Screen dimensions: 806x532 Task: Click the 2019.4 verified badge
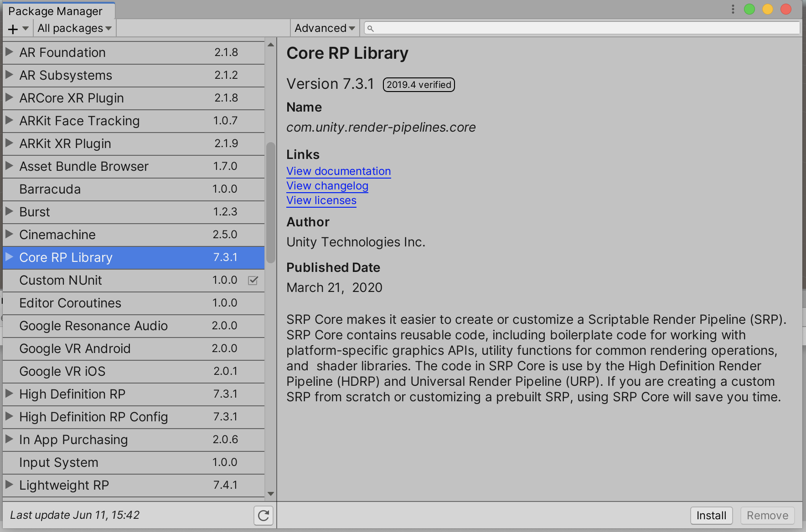tap(418, 84)
